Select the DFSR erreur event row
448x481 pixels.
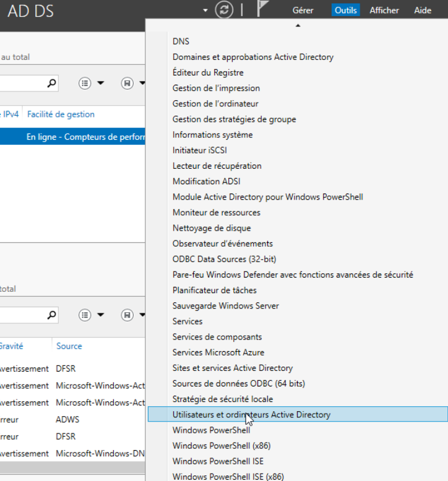coord(72,436)
